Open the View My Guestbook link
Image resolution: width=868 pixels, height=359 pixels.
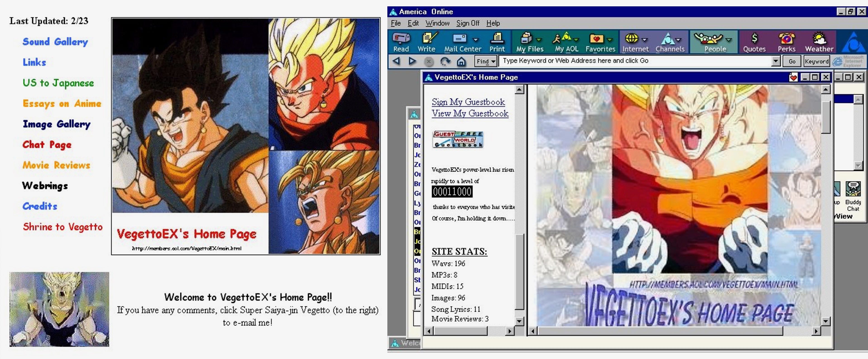coord(470,113)
